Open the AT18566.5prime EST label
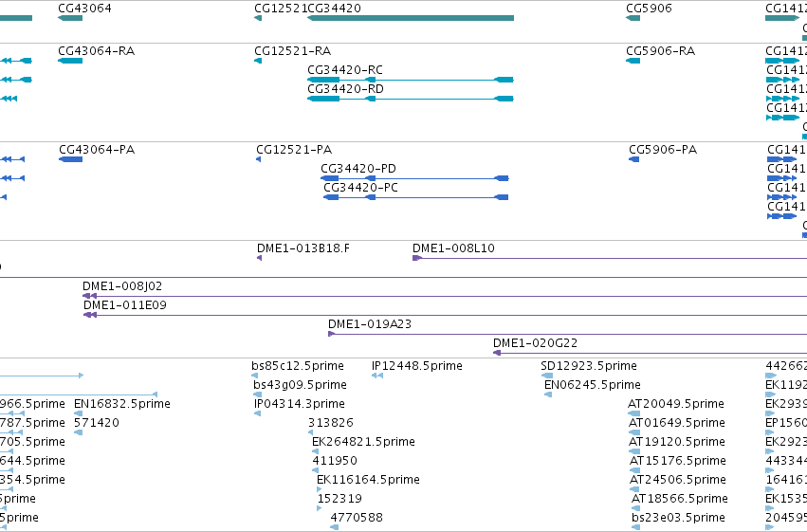The width and height of the screenshot is (807, 532). [x=679, y=499]
